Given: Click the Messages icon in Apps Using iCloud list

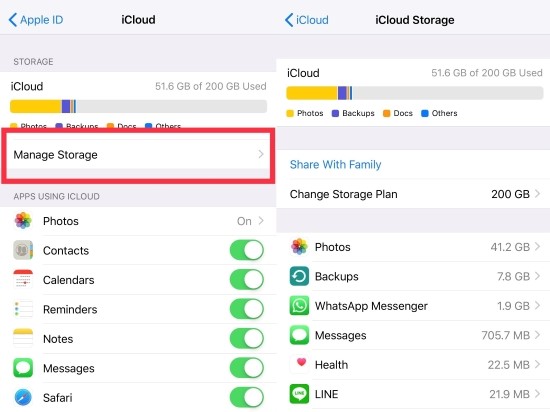Looking at the screenshot, I should 23,368.
